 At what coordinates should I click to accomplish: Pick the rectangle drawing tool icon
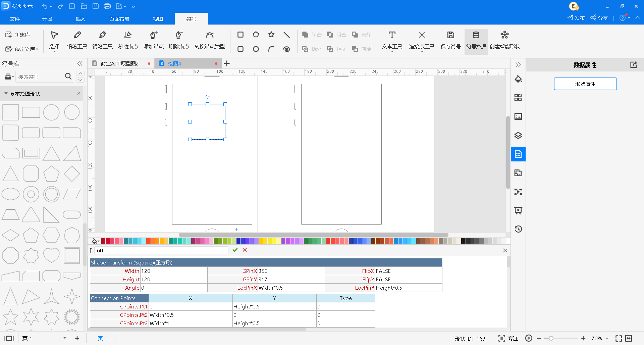pyautogui.click(x=240, y=35)
